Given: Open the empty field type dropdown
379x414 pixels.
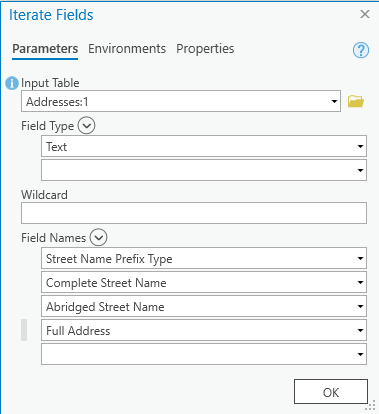Looking at the screenshot, I should tap(360, 170).
